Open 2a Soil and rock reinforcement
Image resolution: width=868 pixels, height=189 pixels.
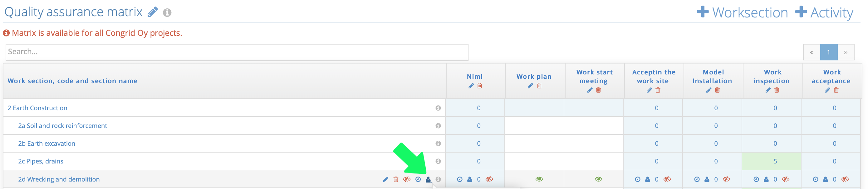click(x=63, y=126)
